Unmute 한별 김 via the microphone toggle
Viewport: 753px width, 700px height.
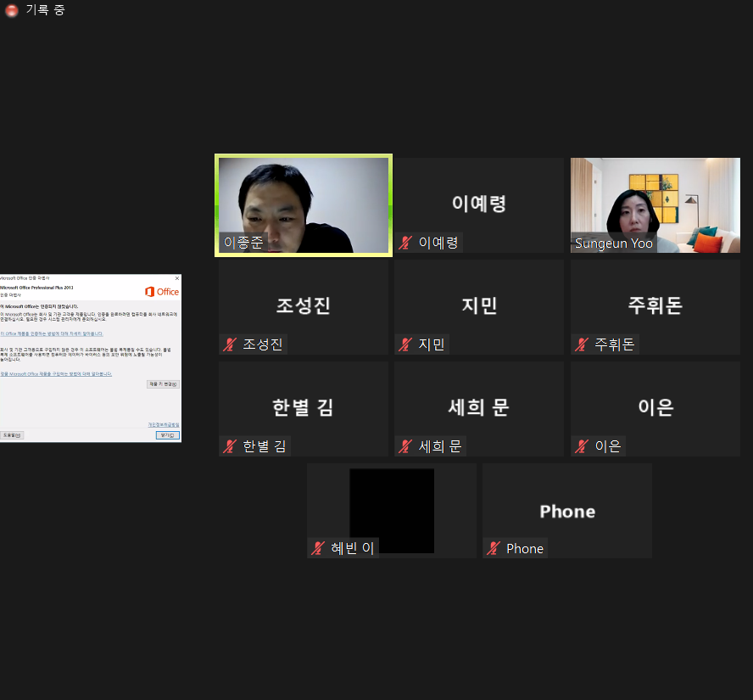point(229,445)
